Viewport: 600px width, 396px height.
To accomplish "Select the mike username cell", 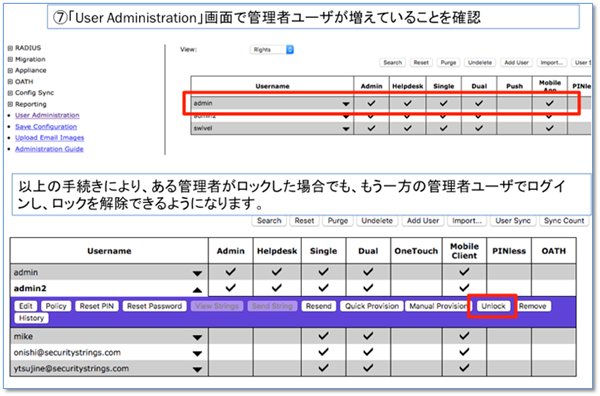I will click(x=109, y=337).
